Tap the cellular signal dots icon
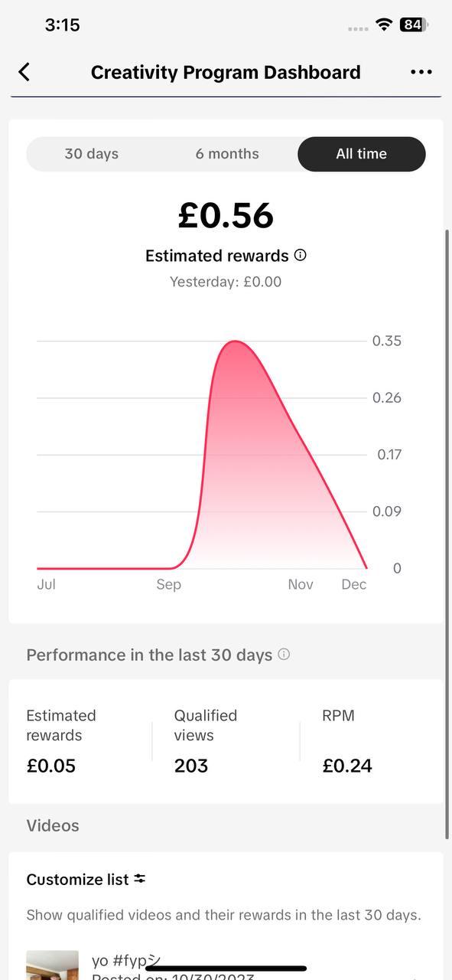Image resolution: width=452 pixels, height=980 pixels. click(358, 28)
